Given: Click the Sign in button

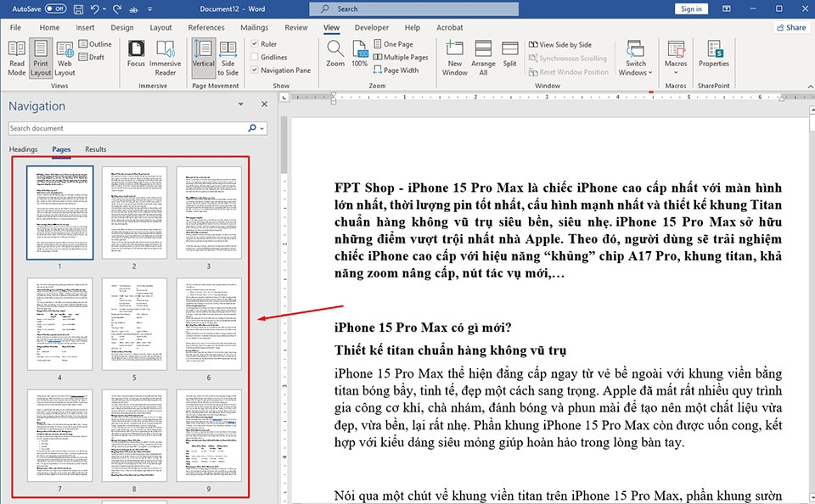Looking at the screenshot, I should (691, 8).
